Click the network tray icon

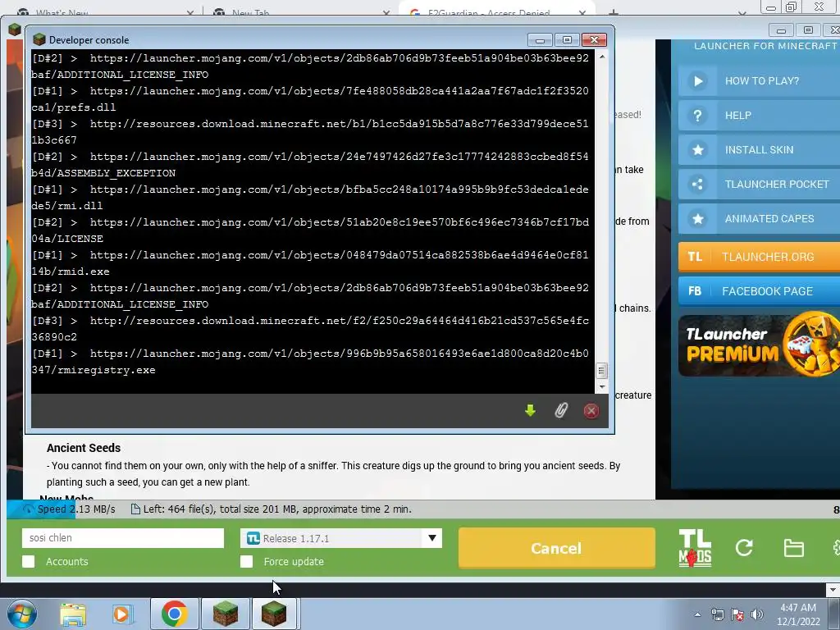[717, 614]
